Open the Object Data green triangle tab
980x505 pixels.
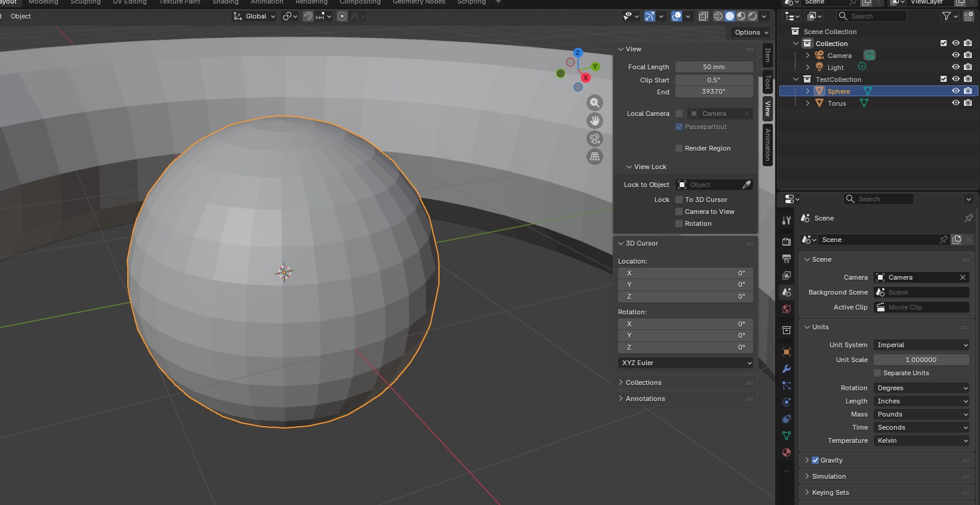(x=787, y=436)
